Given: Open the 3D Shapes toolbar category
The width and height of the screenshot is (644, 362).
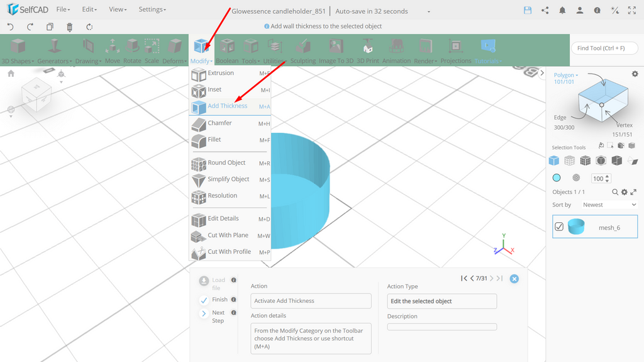Looking at the screenshot, I should tap(18, 51).
